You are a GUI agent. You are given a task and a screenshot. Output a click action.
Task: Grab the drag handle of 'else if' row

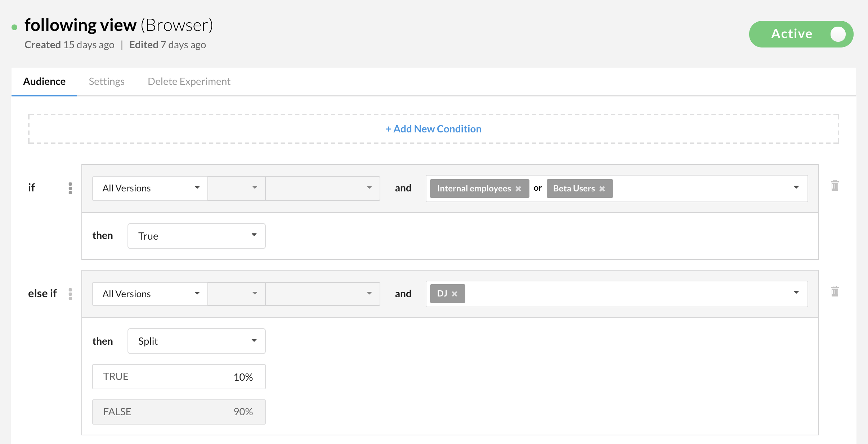70,294
